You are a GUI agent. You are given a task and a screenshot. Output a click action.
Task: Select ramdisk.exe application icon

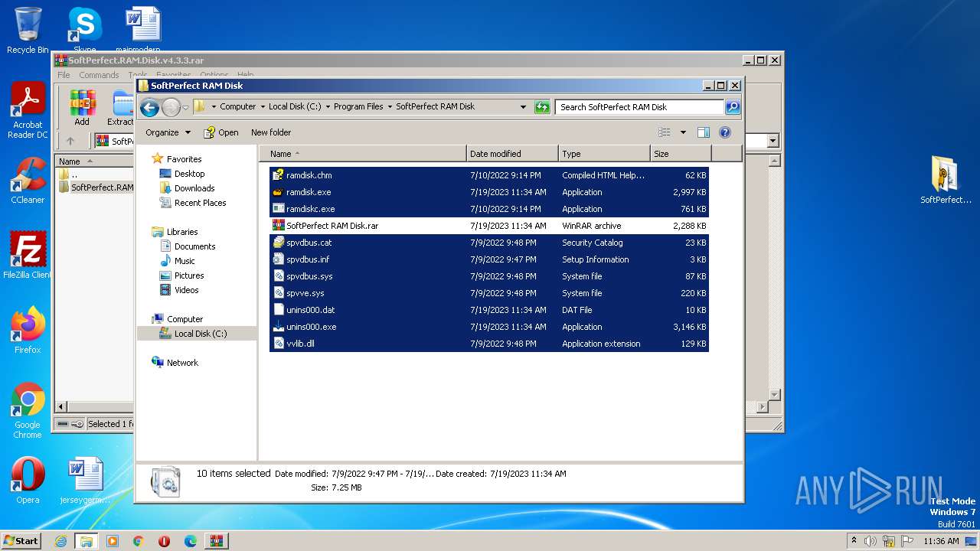pyautogui.click(x=279, y=192)
